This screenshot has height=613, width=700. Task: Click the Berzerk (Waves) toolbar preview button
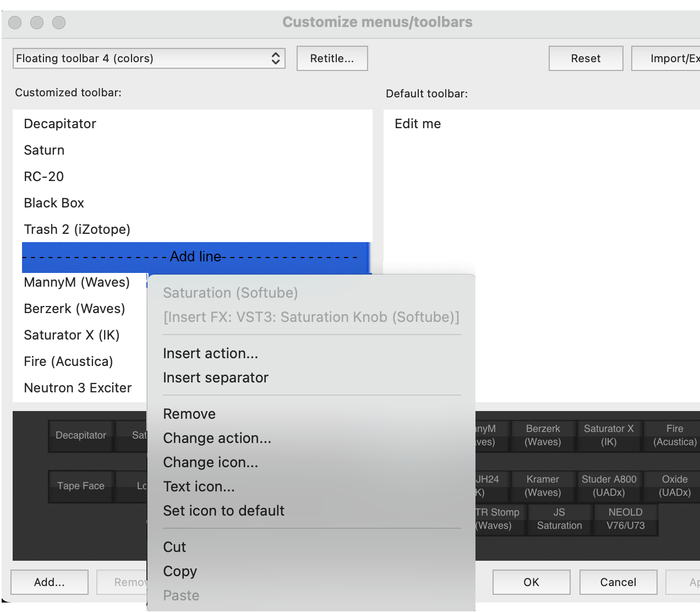tap(543, 436)
